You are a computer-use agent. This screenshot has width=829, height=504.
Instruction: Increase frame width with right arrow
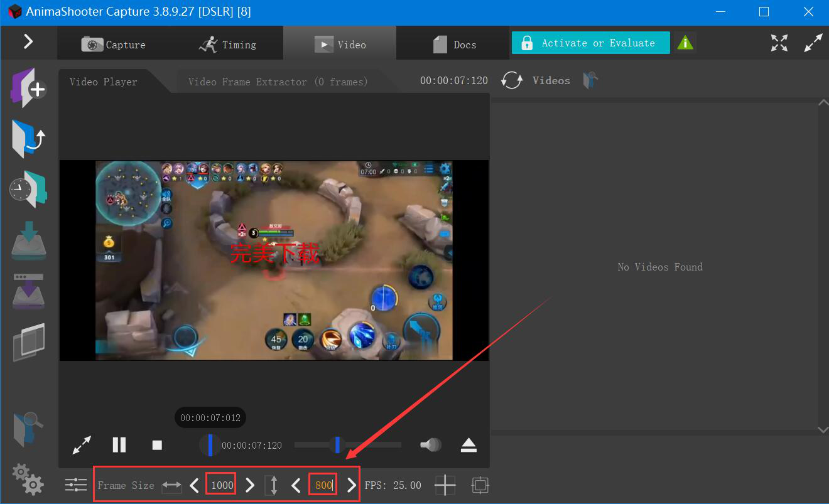tap(250, 485)
